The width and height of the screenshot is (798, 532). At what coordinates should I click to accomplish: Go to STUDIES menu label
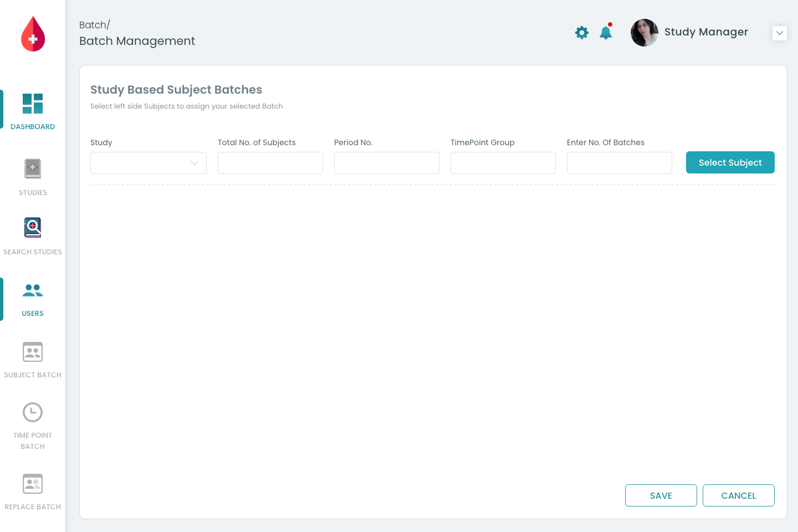(33, 193)
